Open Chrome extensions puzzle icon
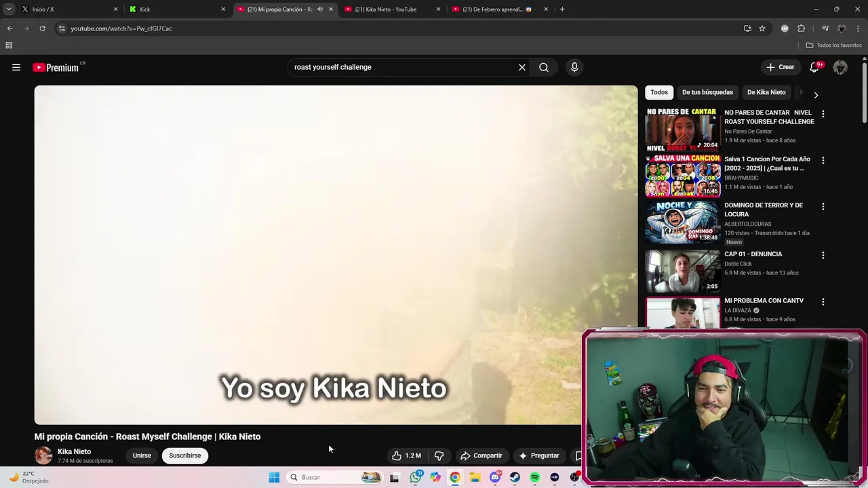 click(x=801, y=28)
